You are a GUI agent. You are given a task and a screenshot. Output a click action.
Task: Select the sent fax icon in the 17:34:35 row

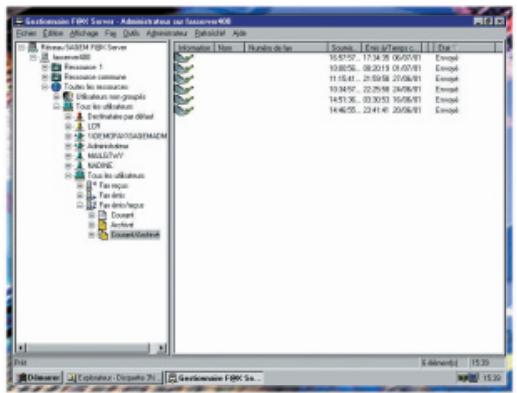[x=184, y=58]
